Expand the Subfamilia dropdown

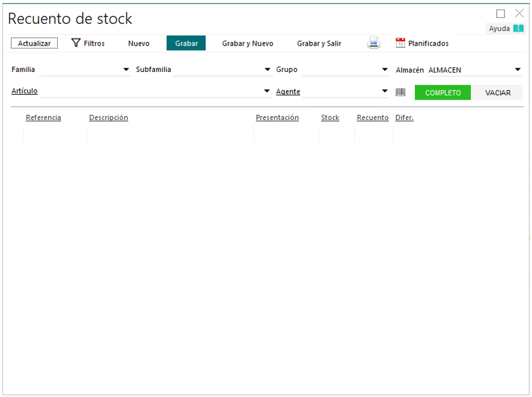click(x=268, y=70)
